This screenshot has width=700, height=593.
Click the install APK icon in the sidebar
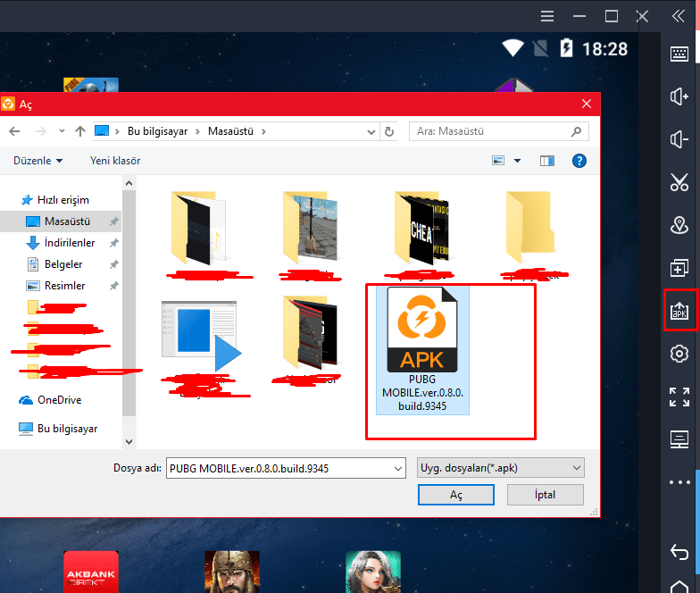point(679,311)
